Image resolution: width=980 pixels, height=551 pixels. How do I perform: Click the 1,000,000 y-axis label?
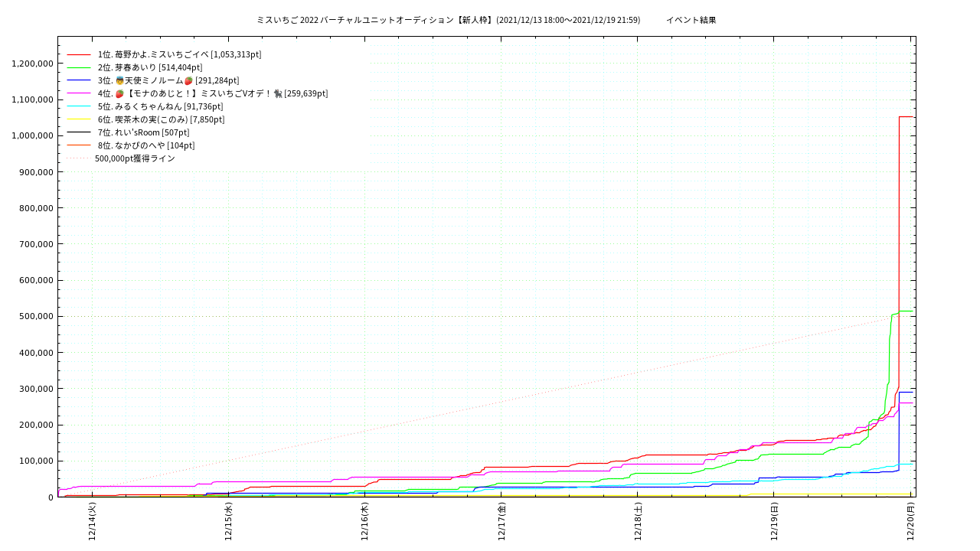click(32, 135)
